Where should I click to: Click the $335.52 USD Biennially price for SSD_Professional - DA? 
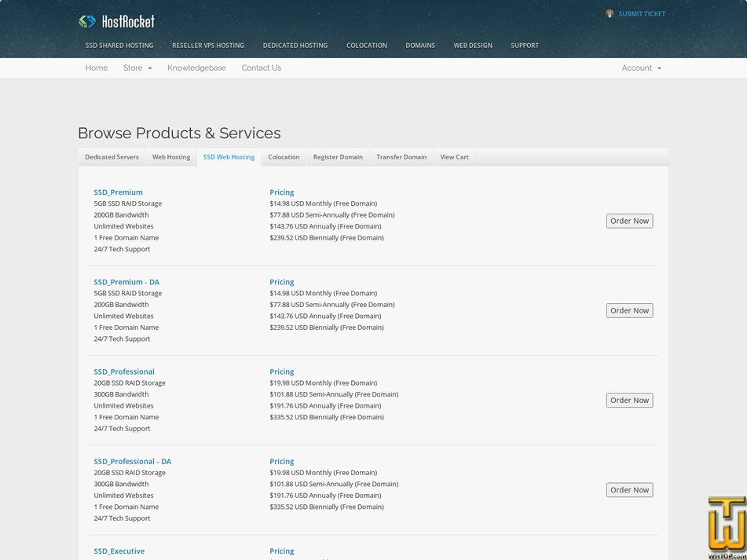(x=327, y=507)
